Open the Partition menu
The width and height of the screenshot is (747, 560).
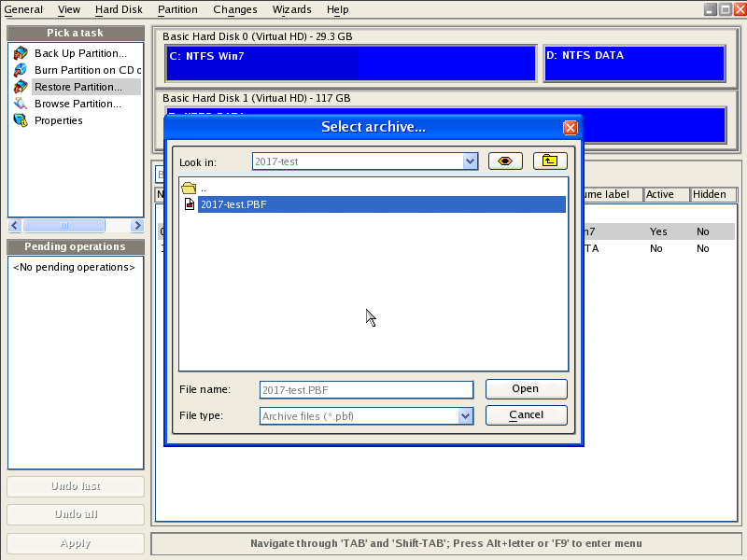click(x=177, y=9)
